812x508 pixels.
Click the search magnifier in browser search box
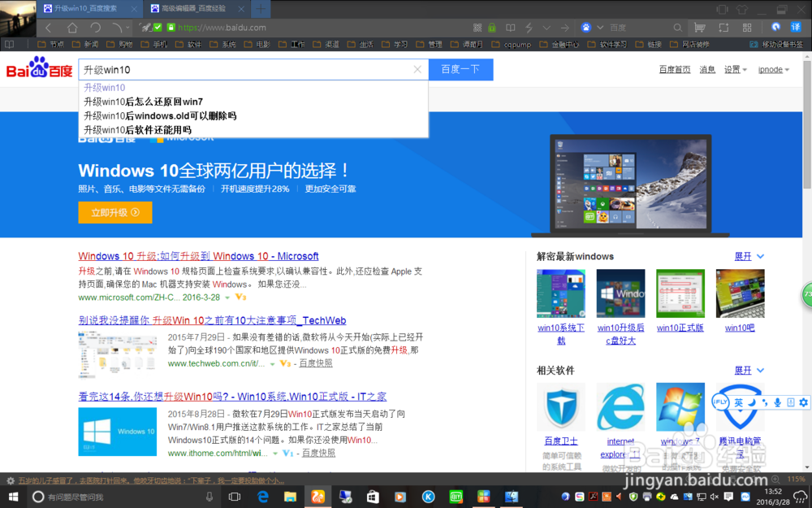click(x=677, y=28)
